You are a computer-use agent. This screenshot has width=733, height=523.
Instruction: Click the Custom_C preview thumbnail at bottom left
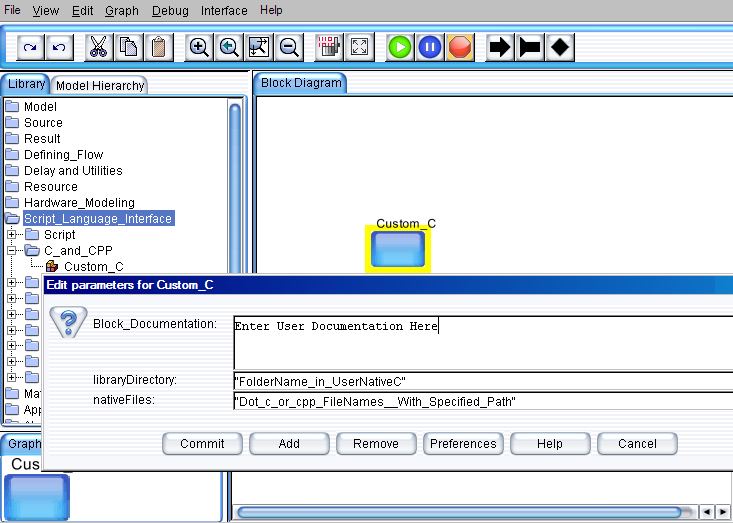(x=37, y=497)
